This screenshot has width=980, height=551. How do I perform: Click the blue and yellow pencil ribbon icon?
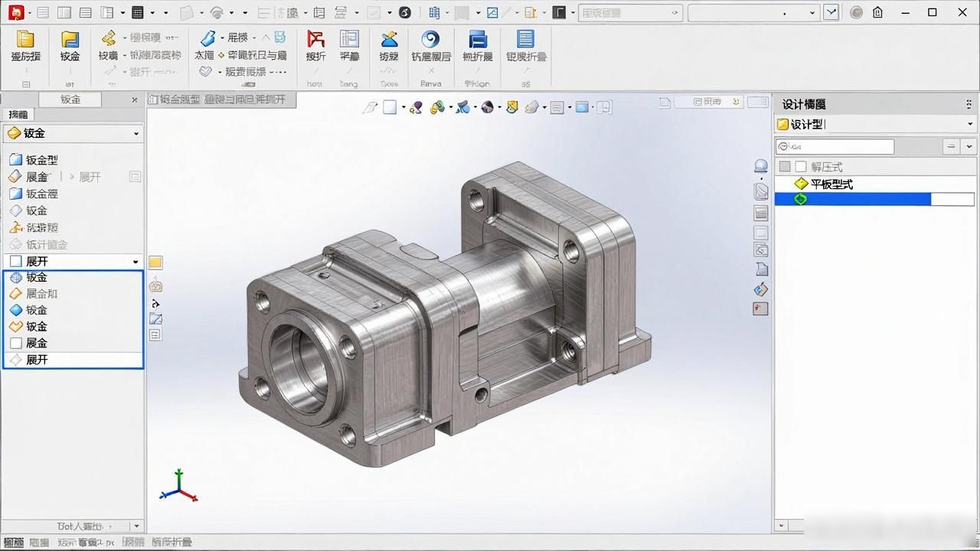389,40
